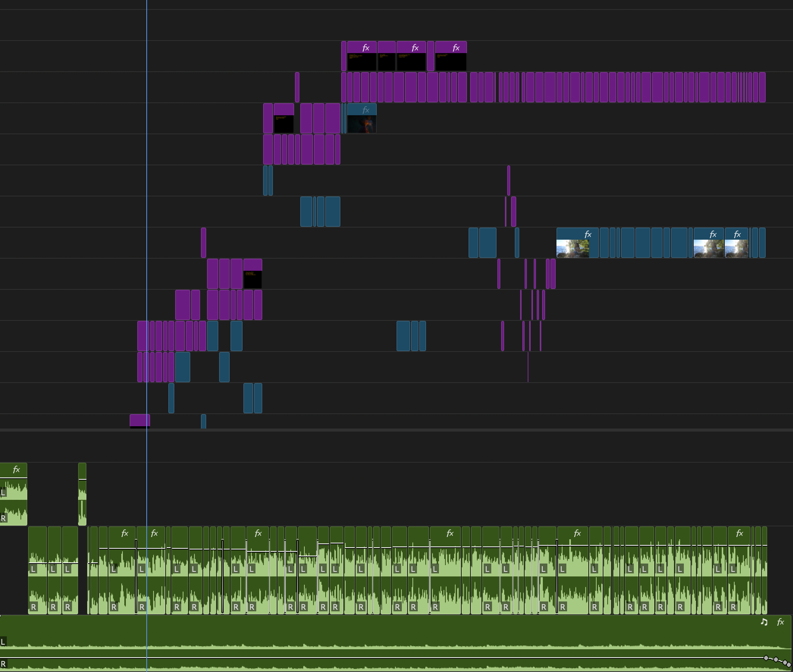Click volume line of the small standalone audio clip
Image resolution: width=793 pixels, height=672 pixels.
(82, 479)
